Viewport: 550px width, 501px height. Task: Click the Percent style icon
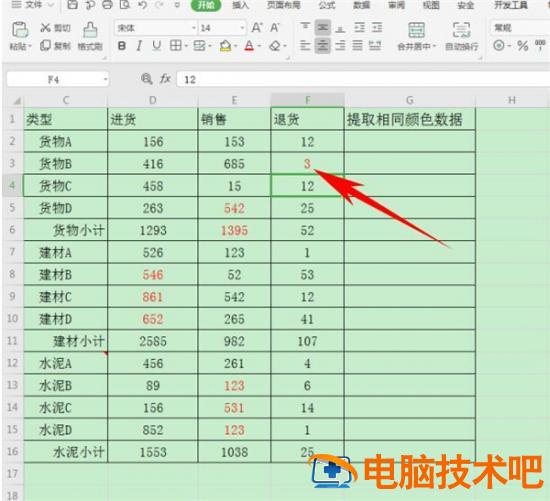pos(523,46)
